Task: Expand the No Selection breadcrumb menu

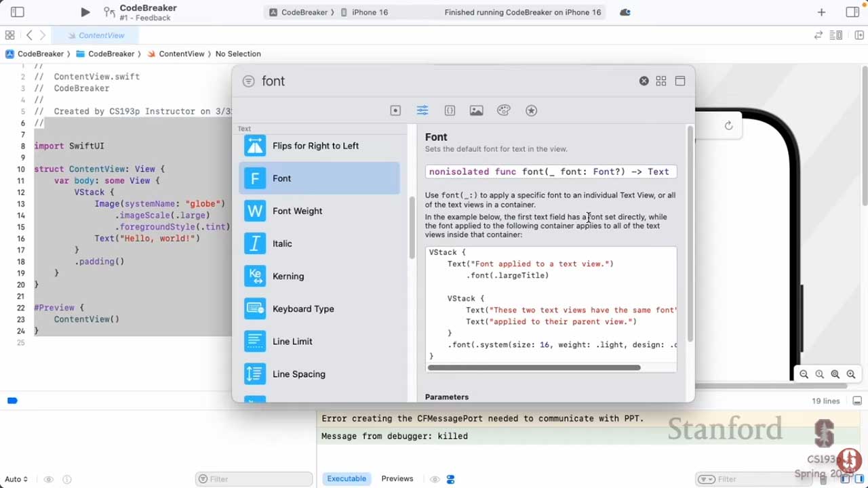Action: 238,54
